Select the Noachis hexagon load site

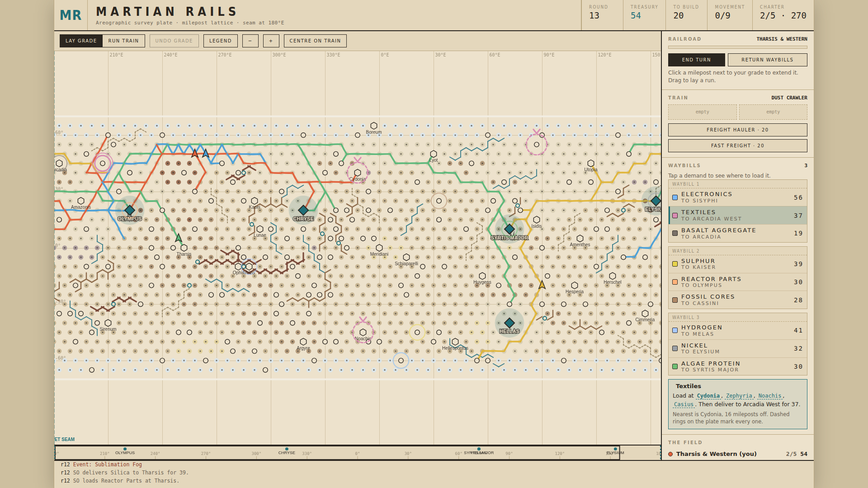(x=363, y=332)
